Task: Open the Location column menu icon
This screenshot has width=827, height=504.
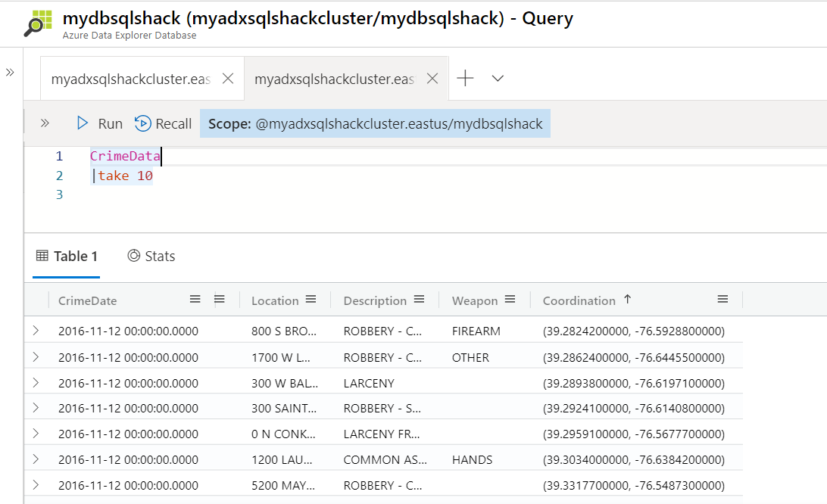Action: coord(311,300)
